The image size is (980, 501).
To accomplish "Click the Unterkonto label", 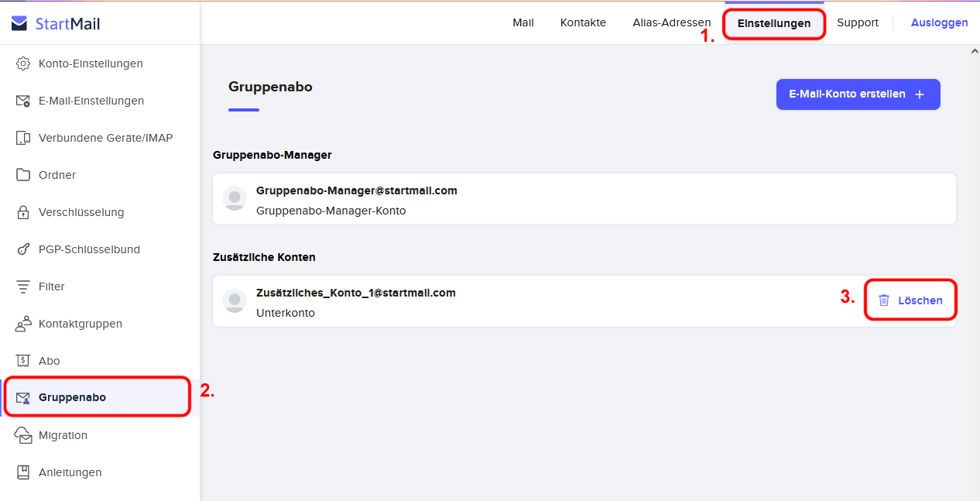I will [286, 313].
